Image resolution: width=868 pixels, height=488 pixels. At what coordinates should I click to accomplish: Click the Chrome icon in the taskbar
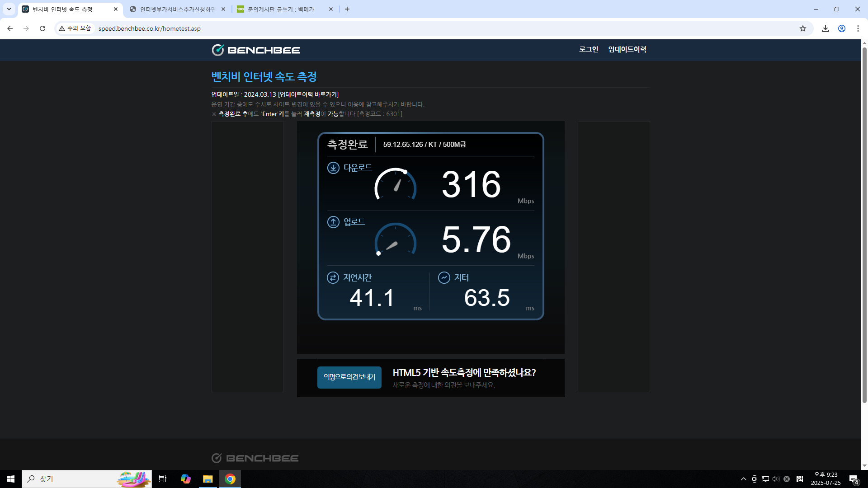[230, 479]
